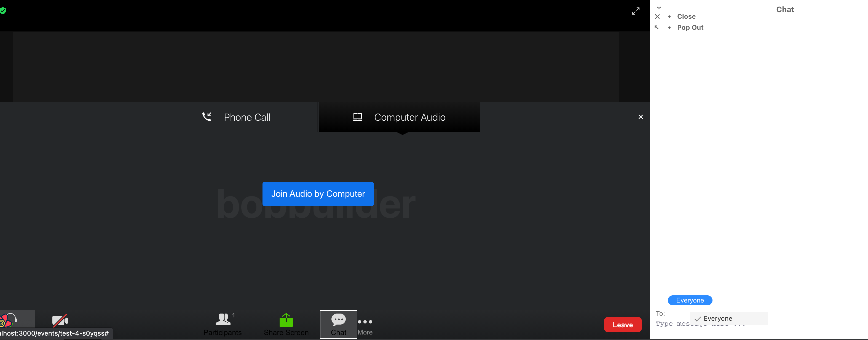Open the More options ellipsis menu
The height and width of the screenshot is (340, 868).
click(x=365, y=325)
